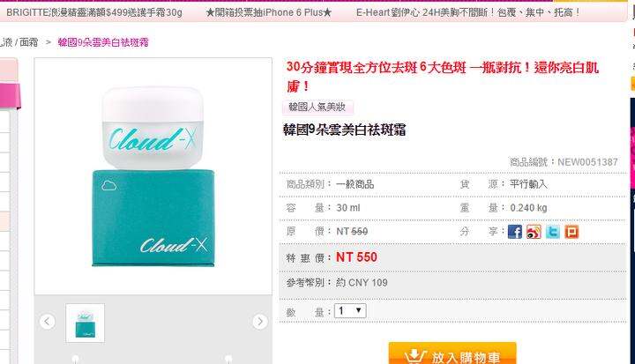Go to 面霜 category breadcrumb
635x364 pixels.
pyautogui.click(x=28, y=42)
